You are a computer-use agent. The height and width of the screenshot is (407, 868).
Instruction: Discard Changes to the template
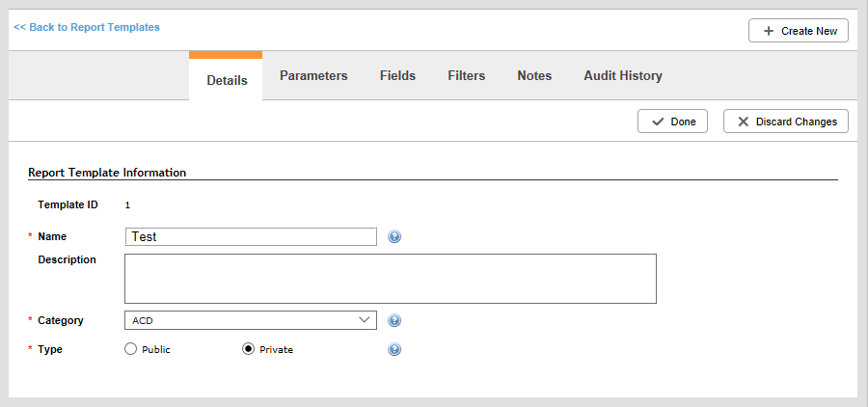(785, 122)
